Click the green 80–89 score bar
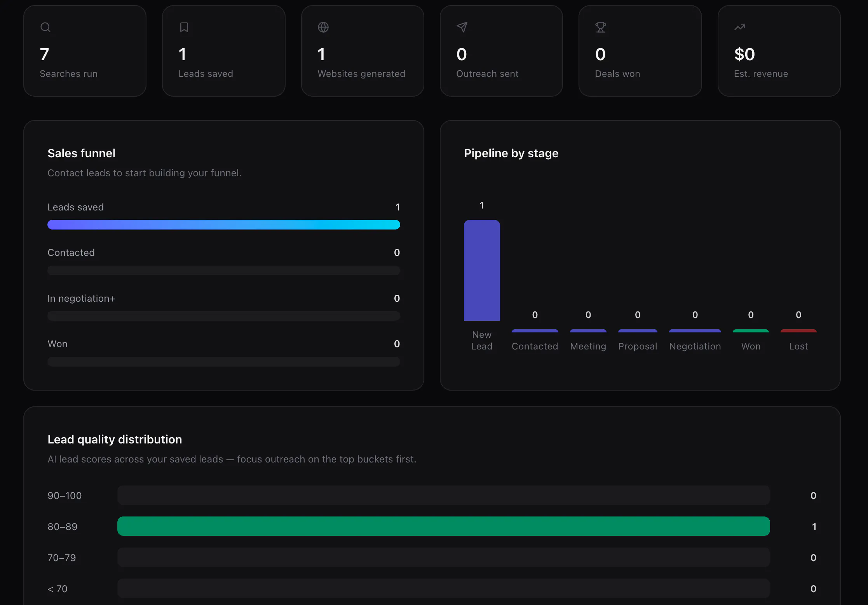The width and height of the screenshot is (868, 605). tap(444, 526)
